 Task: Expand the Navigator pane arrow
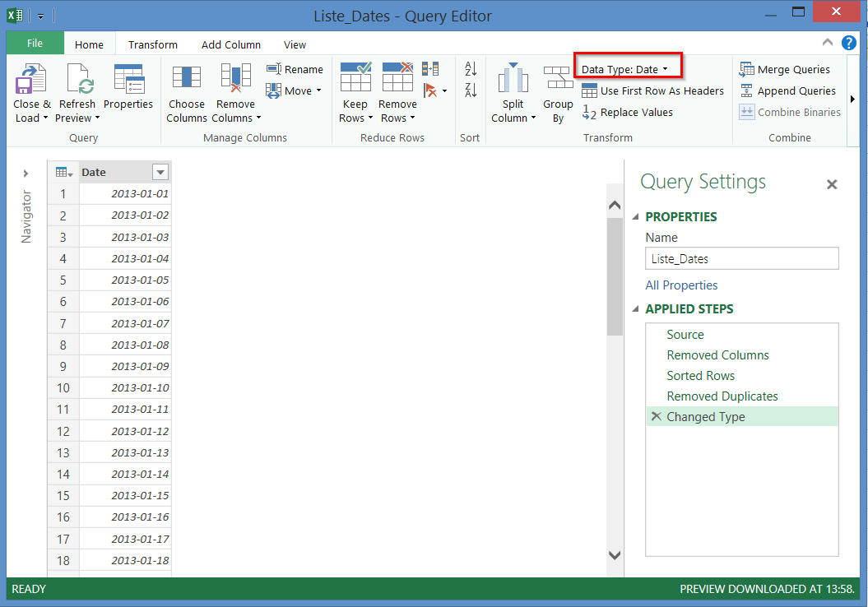(x=26, y=174)
